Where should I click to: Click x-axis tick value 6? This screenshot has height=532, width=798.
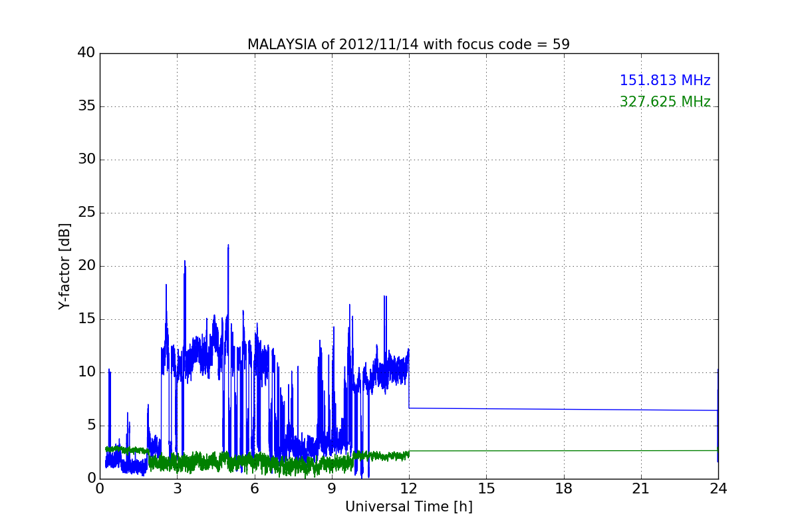(254, 489)
